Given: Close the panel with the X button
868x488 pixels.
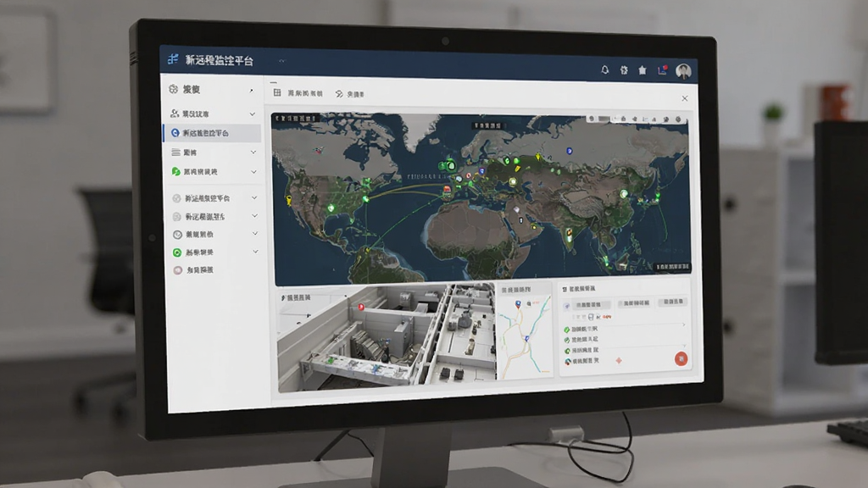Looking at the screenshot, I should [x=685, y=98].
